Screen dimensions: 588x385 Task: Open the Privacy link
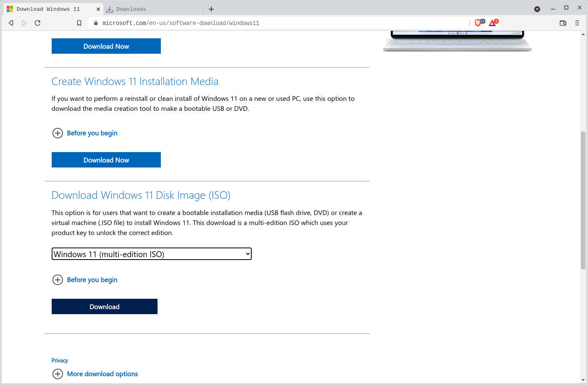(60, 360)
